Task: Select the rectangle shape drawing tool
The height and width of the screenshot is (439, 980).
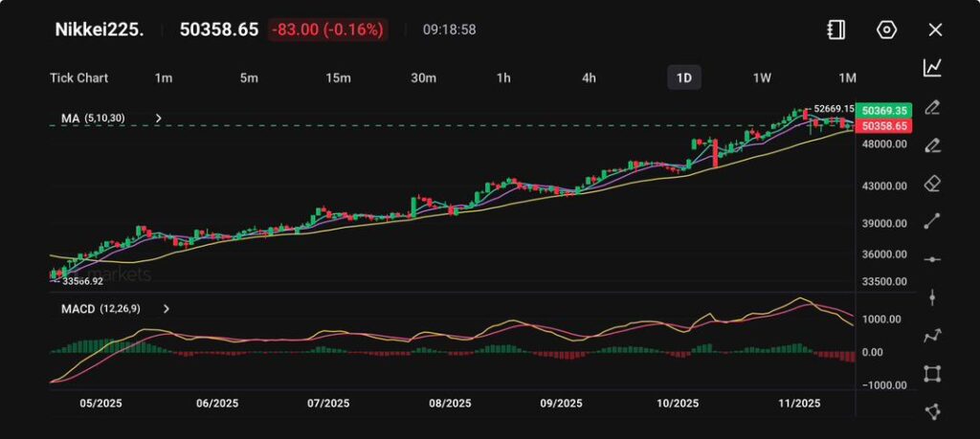Action: pyautogui.click(x=932, y=374)
